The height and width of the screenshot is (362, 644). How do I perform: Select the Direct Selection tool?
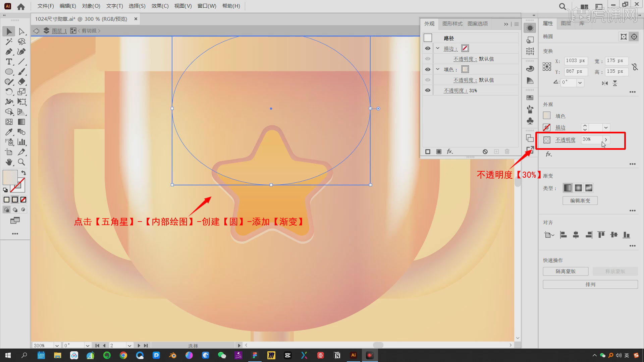(21, 32)
